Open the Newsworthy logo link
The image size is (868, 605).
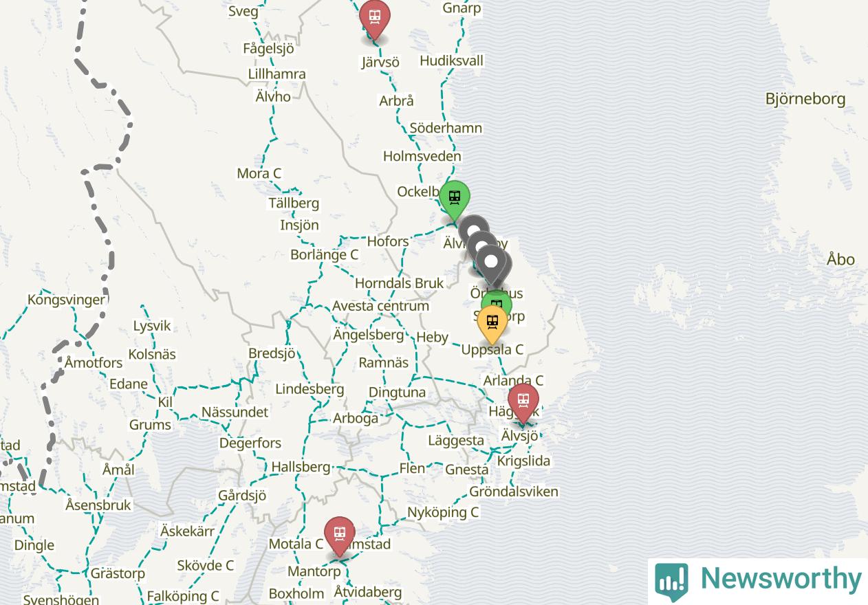(758, 581)
